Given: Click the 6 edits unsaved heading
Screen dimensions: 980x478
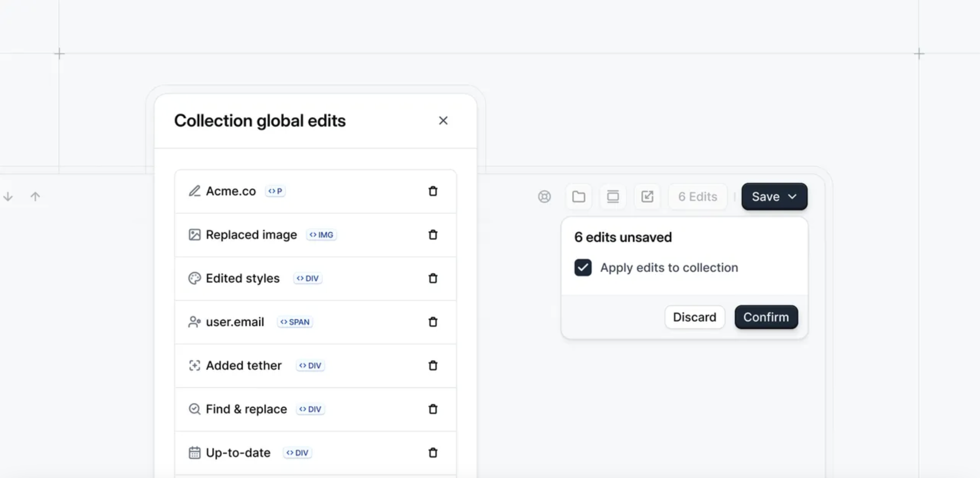Looking at the screenshot, I should pyautogui.click(x=623, y=237).
